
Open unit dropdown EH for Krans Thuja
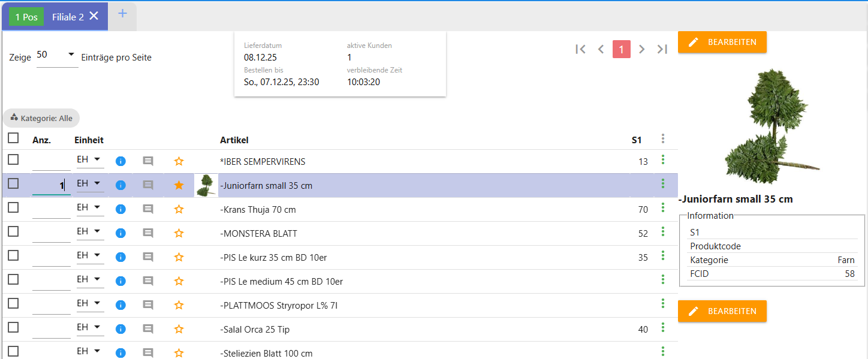click(x=89, y=207)
